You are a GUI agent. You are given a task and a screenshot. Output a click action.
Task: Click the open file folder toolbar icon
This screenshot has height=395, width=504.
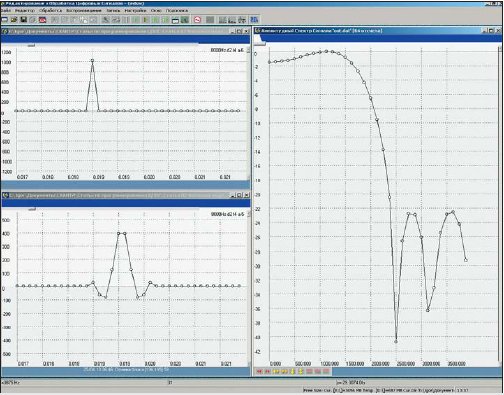pyautogui.click(x=14, y=20)
